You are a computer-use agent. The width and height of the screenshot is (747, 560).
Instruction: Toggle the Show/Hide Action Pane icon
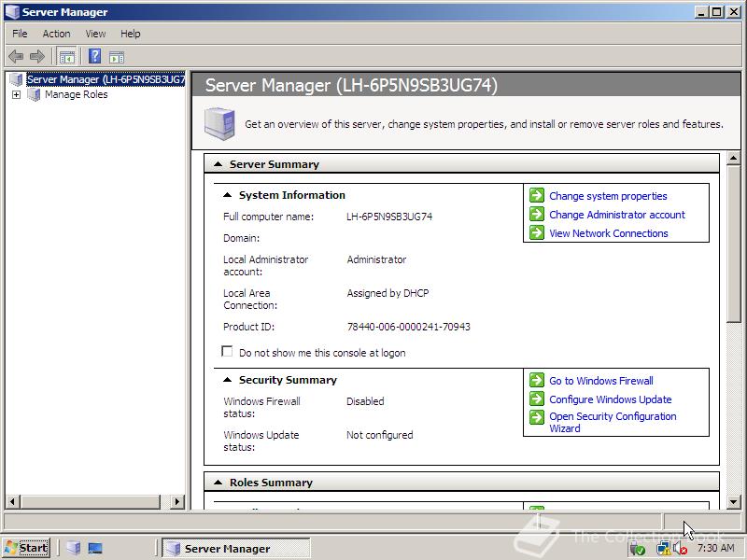117,57
